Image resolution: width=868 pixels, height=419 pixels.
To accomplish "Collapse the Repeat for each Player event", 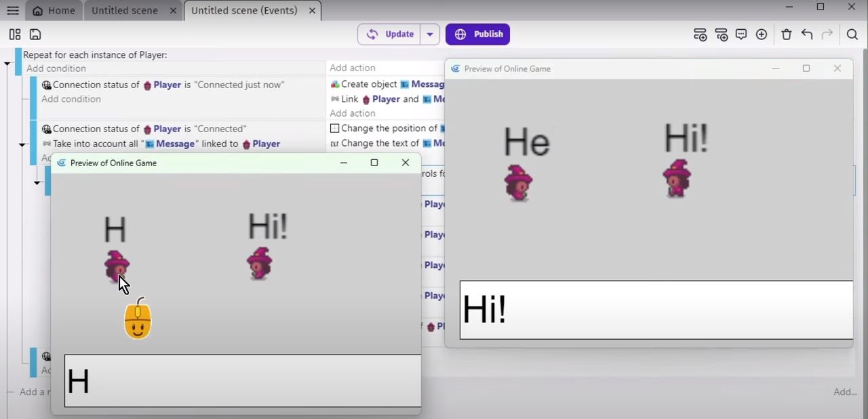I will point(7,64).
